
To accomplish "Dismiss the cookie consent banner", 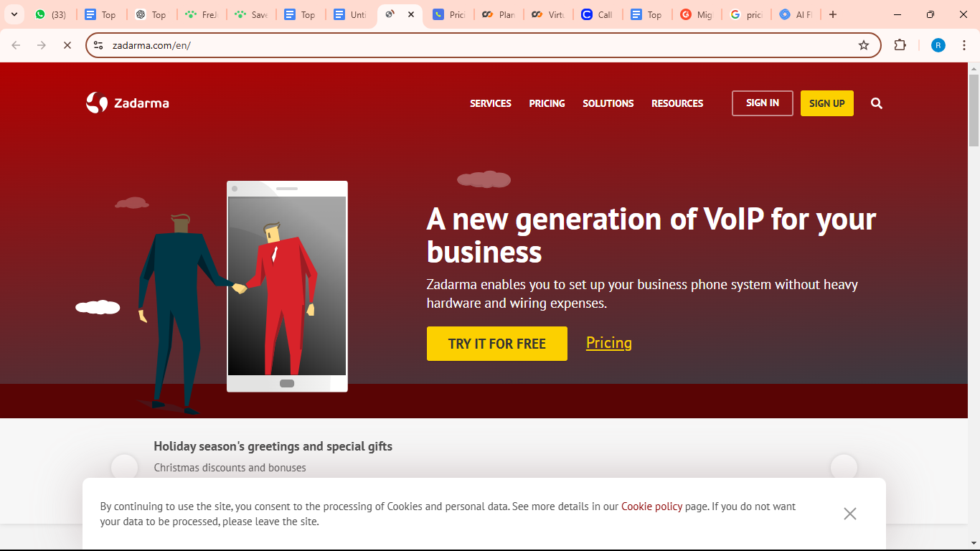I will click(x=850, y=514).
